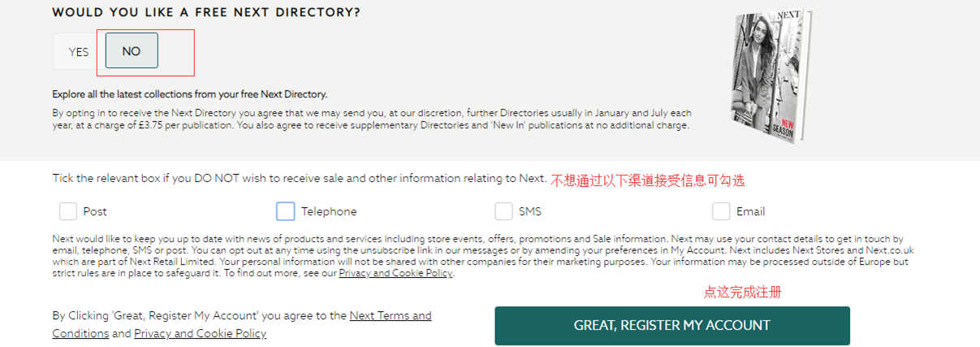This screenshot has width=980, height=347.
Task: Click the 'Would you like a free Next Directory?' heading
Action: pos(206,13)
